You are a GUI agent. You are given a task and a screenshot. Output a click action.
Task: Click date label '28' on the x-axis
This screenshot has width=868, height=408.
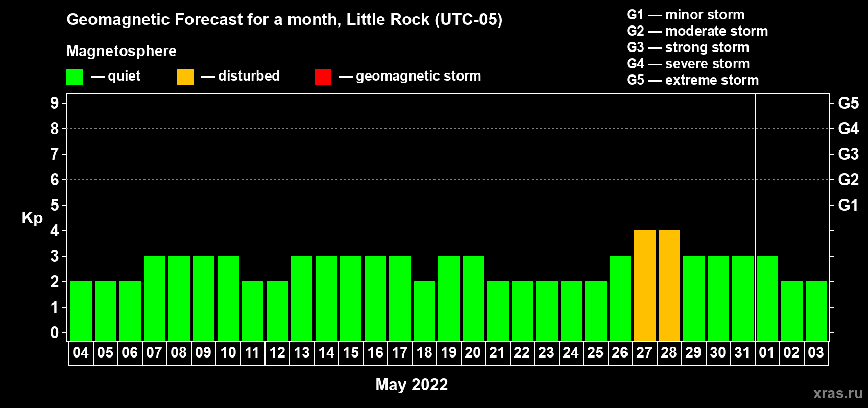pyautogui.click(x=669, y=353)
